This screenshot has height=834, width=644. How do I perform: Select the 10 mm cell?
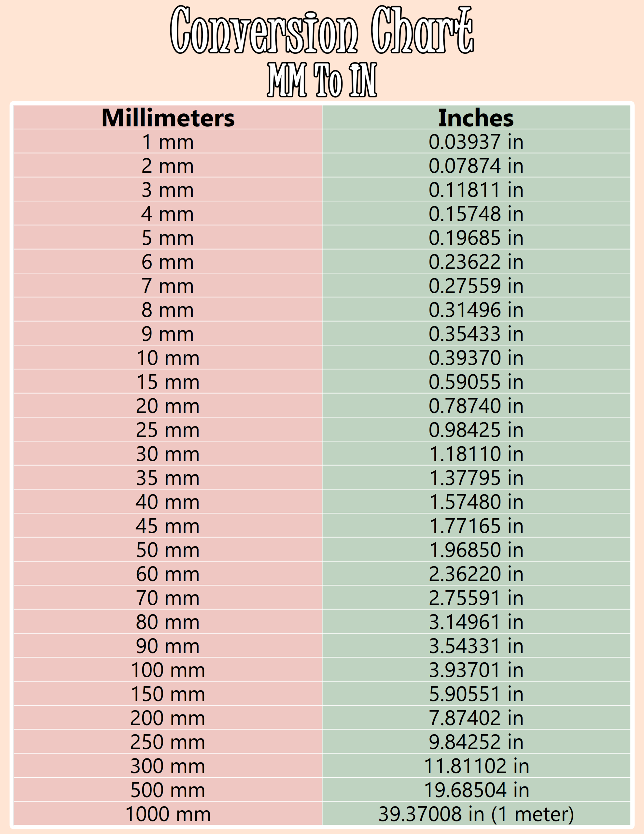[x=168, y=358]
